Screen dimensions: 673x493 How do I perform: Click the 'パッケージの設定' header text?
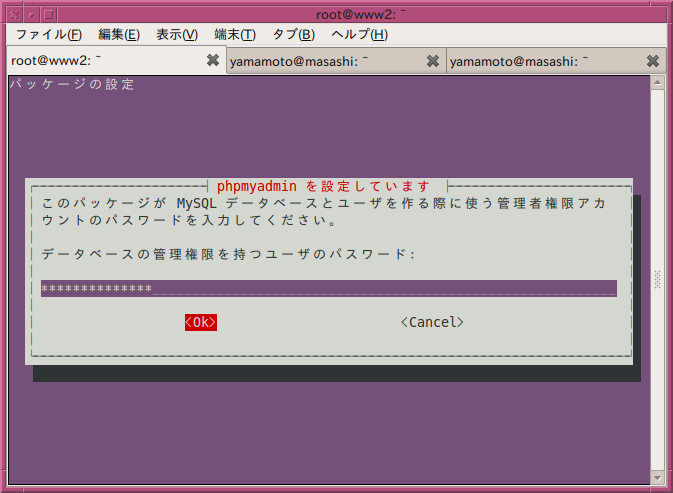(x=72, y=84)
